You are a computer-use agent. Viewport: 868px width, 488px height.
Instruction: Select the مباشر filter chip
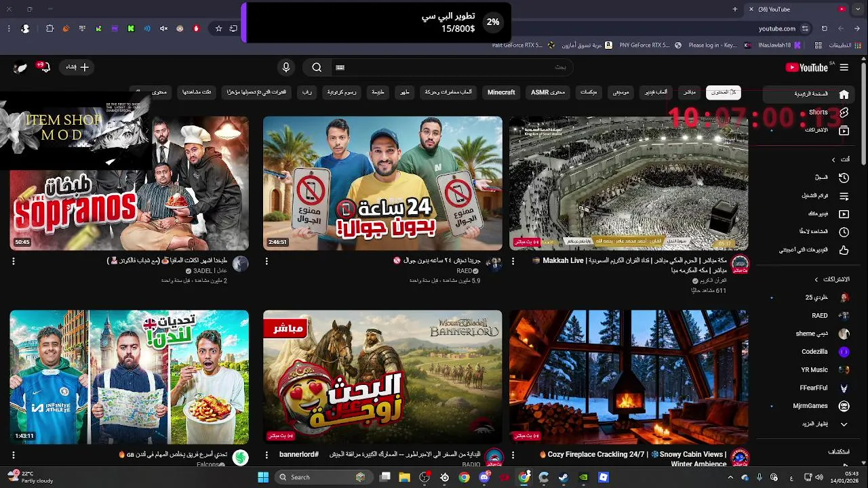[690, 92]
